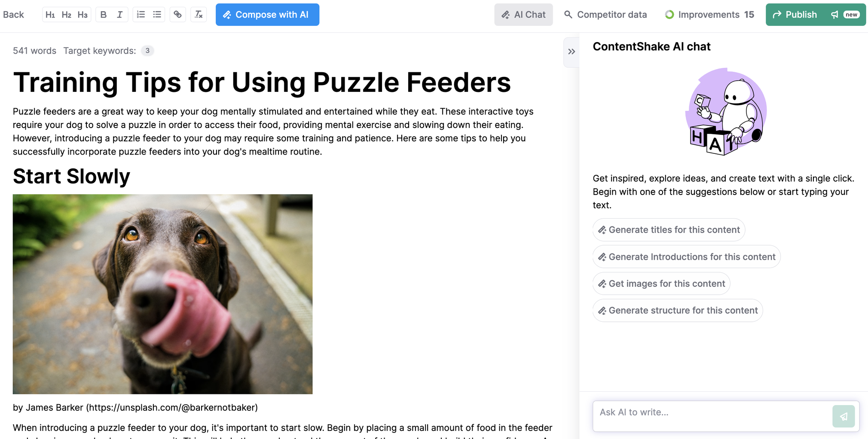This screenshot has height=439, width=868.
Task: Toggle the AI Chat panel
Action: click(x=523, y=15)
